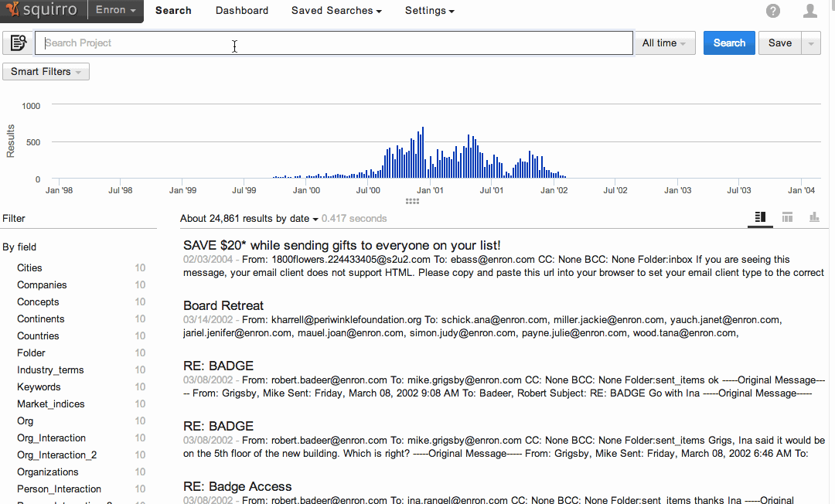The height and width of the screenshot is (504, 835).
Task: Filter by the Continents field
Action: (40, 318)
